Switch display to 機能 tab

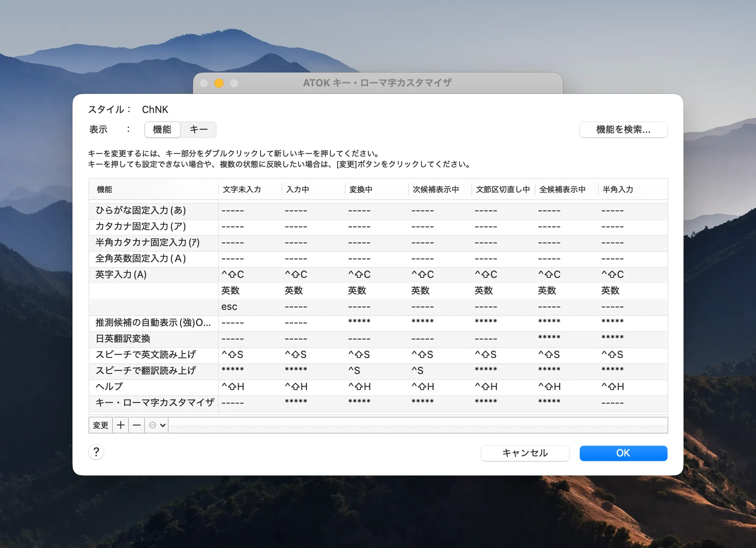tap(162, 130)
